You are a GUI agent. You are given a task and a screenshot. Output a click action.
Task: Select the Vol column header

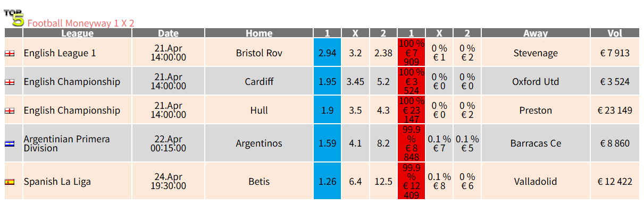tap(615, 33)
